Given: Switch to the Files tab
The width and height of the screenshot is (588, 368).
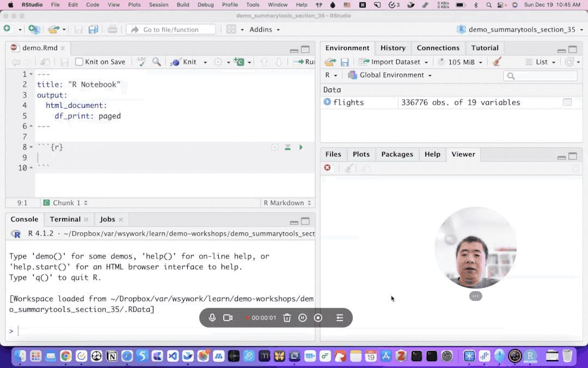Looking at the screenshot, I should click(333, 154).
